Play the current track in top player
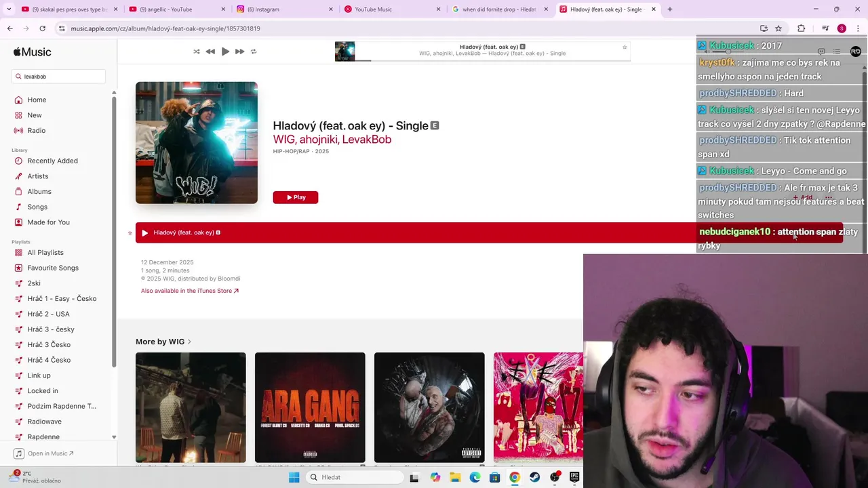This screenshot has height=488, width=868. (x=225, y=52)
